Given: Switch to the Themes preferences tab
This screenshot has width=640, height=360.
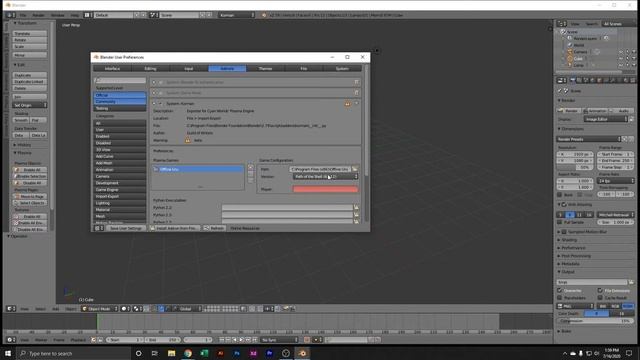Looking at the screenshot, I should [265, 69].
